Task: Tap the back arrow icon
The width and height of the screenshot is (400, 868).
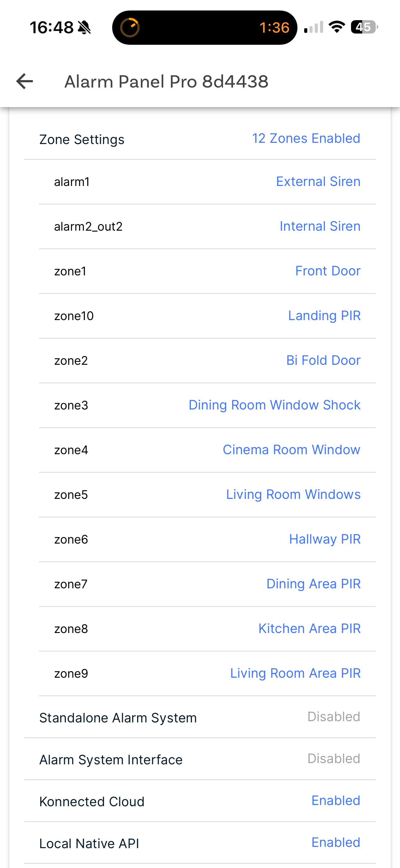Action: pos(24,81)
